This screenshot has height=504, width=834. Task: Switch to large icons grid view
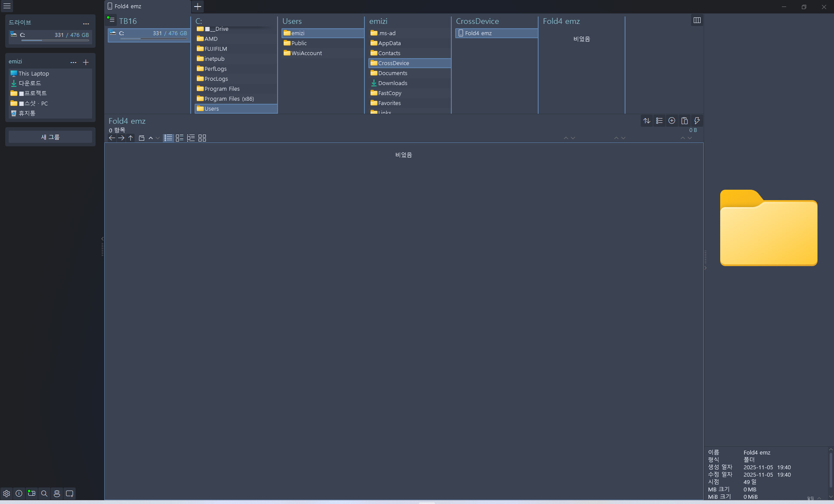[202, 138]
